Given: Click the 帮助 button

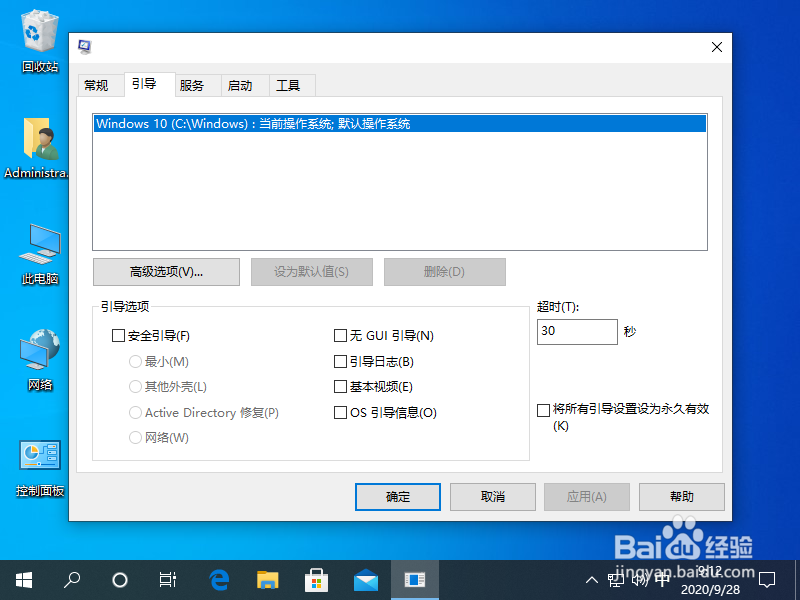Looking at the screenshot, I should (x=682, y=497).
